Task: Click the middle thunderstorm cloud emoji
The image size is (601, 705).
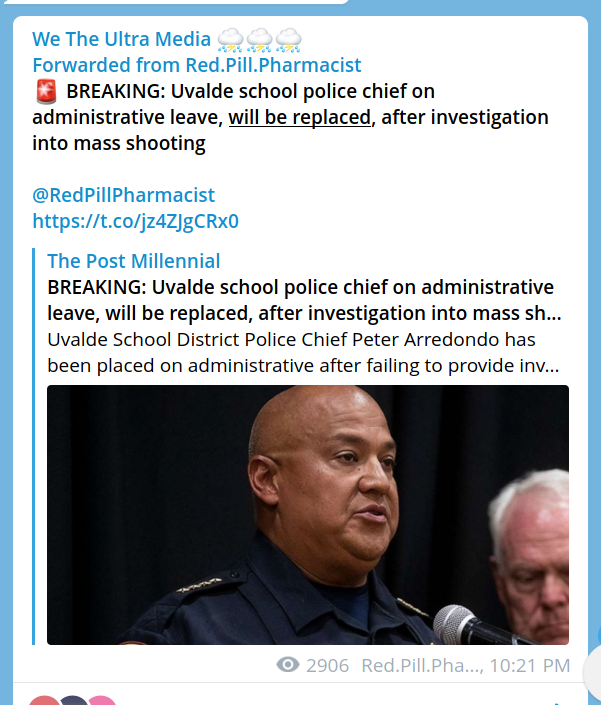Action: pos(260,40)
